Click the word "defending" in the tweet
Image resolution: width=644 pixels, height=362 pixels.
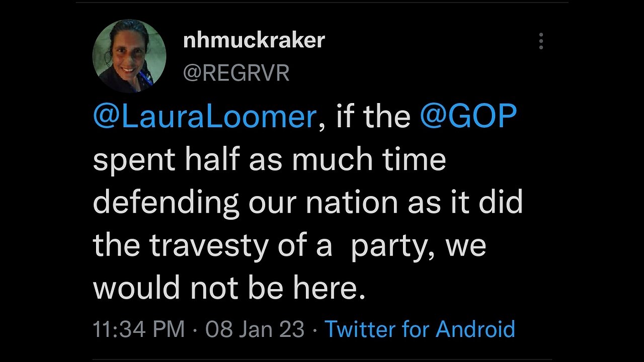[x=166, y=203]
